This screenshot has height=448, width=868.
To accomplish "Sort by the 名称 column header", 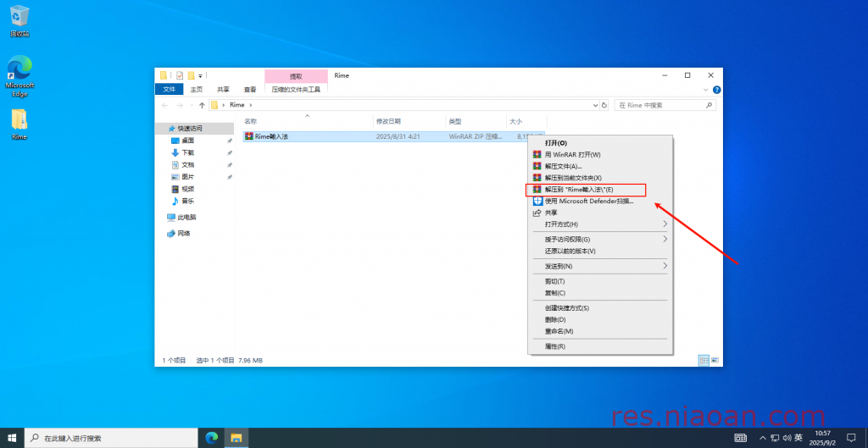I will 307,121.
